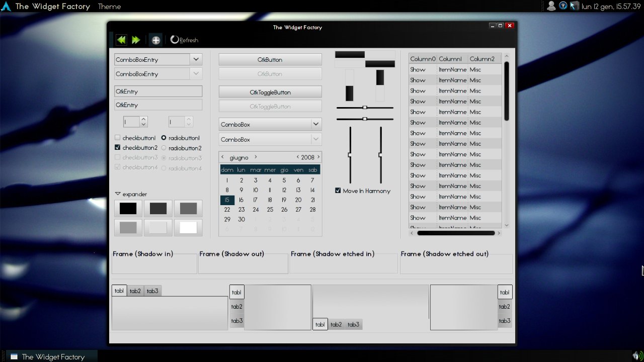644x362 pixels.
Task: Click the horizontal scrollbar right arrow
Action: [x=499, y=233]
